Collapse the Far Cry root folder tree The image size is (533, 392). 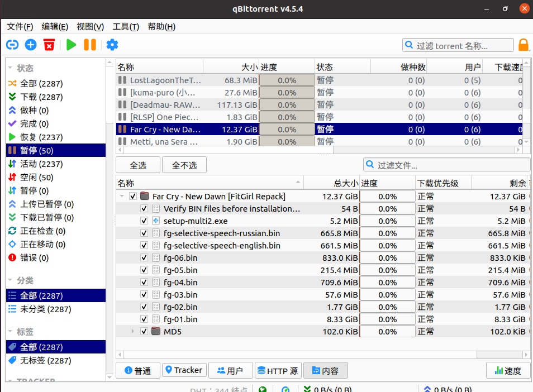pyautogui.click(x=122, y=196)
